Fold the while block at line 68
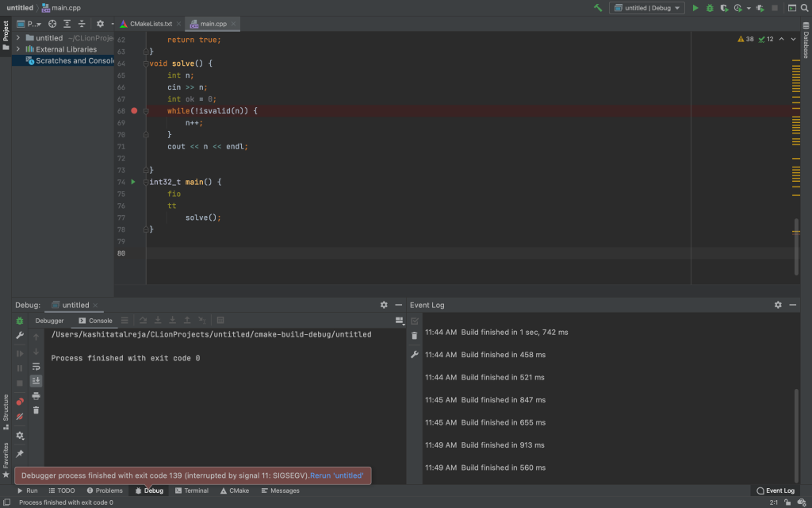812x508 pixels. coord(146,111)
